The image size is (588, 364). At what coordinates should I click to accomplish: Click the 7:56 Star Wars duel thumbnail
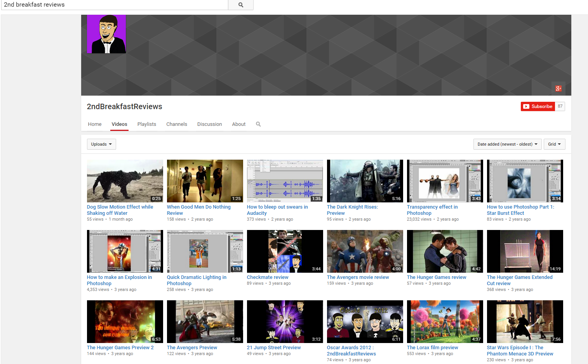[x=525, y=322]
